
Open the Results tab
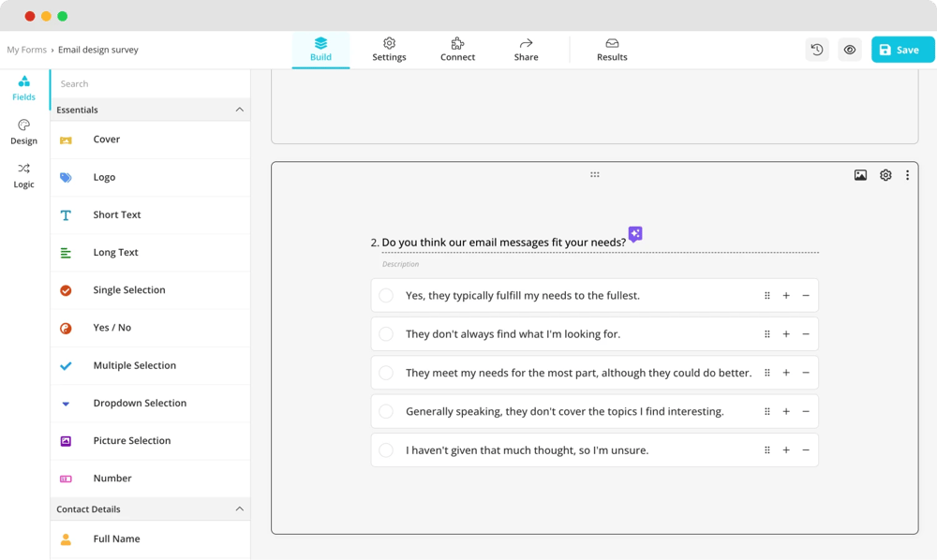click(612, 50)
